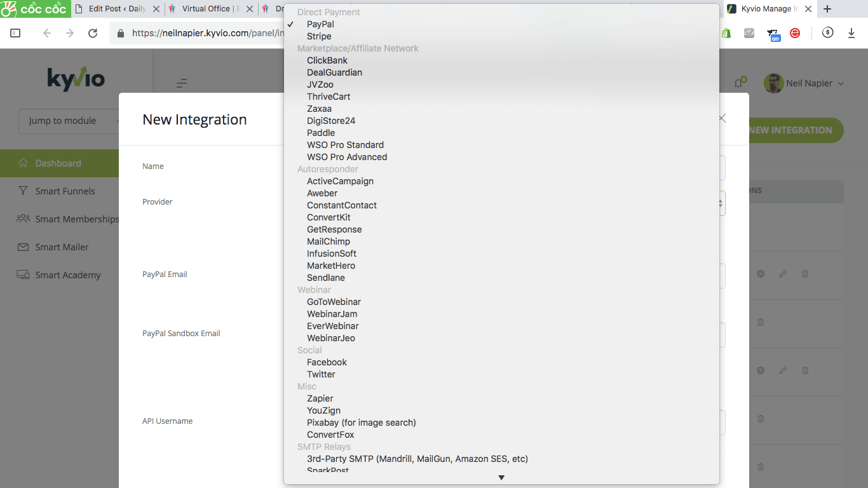
Task: Click the hamburger menu collapse icon
Action: click(182, 83)
